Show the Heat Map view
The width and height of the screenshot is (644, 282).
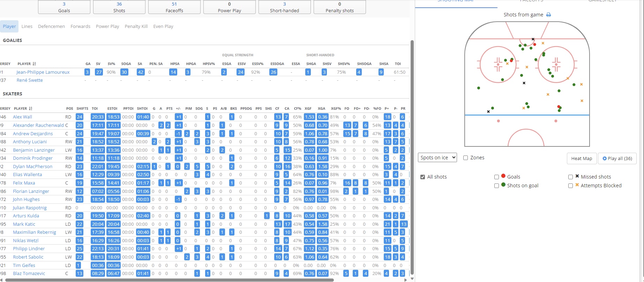(x=582, y=158)
